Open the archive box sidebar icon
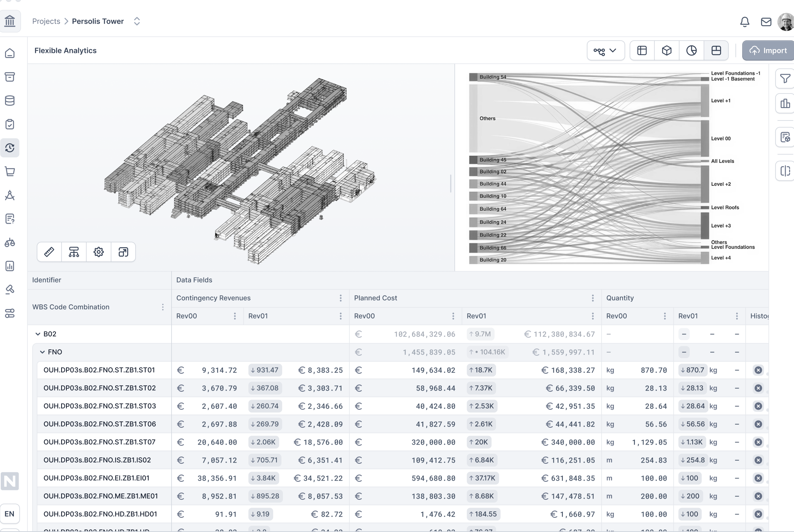This screenshot has height=532, width=794. coord(10,77)
